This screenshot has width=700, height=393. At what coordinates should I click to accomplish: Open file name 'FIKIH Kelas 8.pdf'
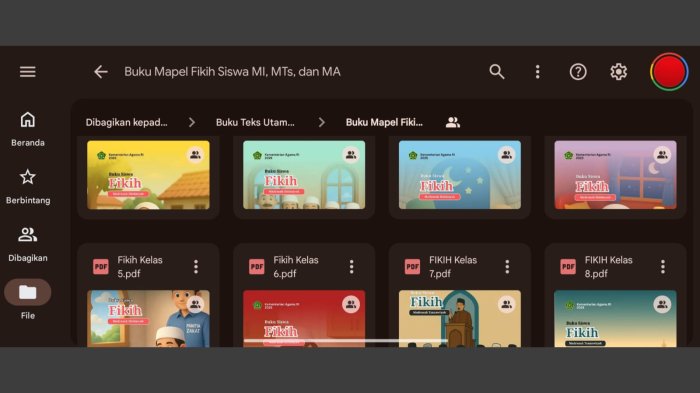[x=608, y=267]
